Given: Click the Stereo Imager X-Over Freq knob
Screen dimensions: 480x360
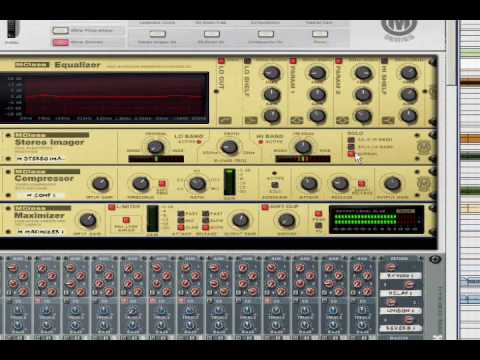Looking at the screenshot, I should click(x=229, y=147).
